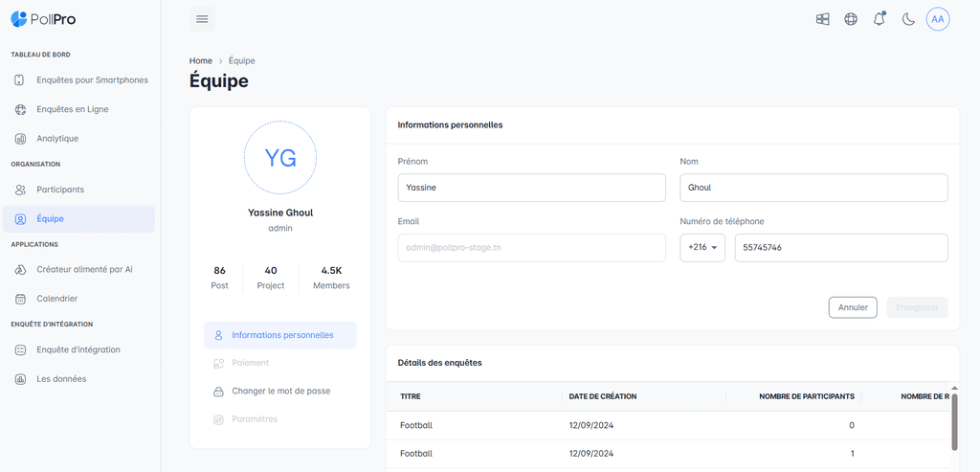
Task: Click the hamburger menu icon
Action: (x=202, y=19)
